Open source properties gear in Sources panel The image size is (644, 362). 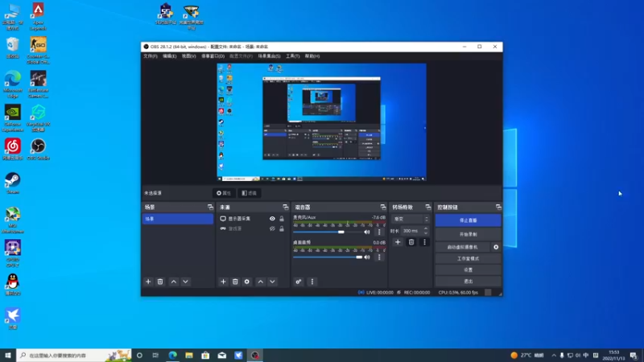point(247,282)
